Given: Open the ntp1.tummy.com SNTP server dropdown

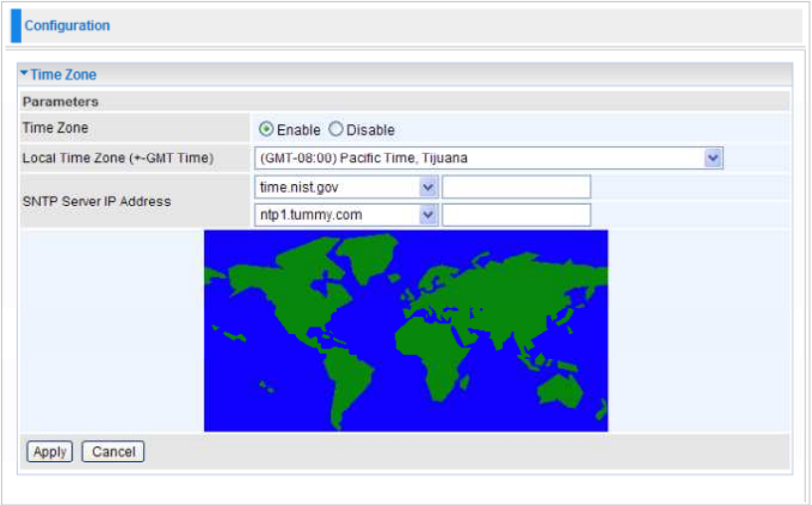Looking at the screenshot, I should click(347, 215).
